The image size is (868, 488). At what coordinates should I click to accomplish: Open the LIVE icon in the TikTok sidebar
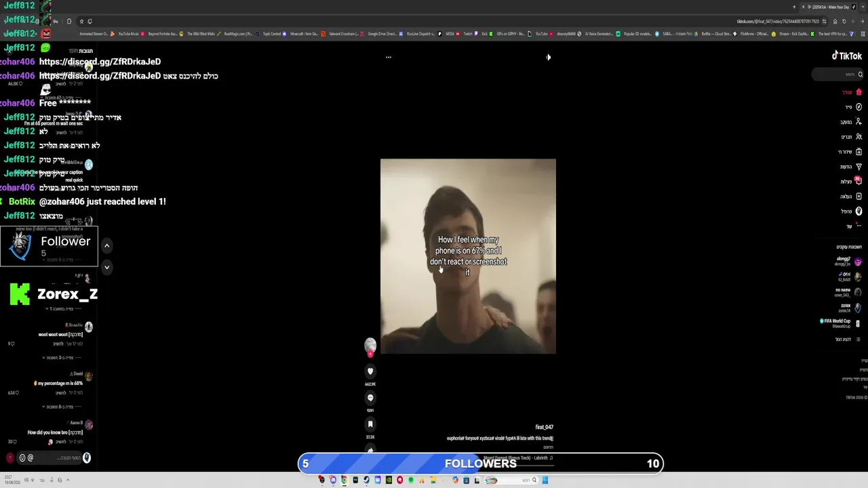[x=859, y=152]
